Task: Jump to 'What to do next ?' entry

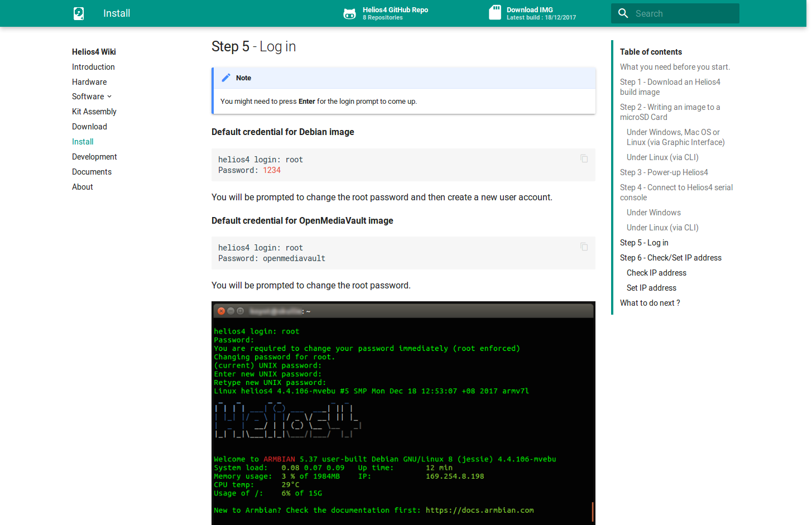Action: 650,303
